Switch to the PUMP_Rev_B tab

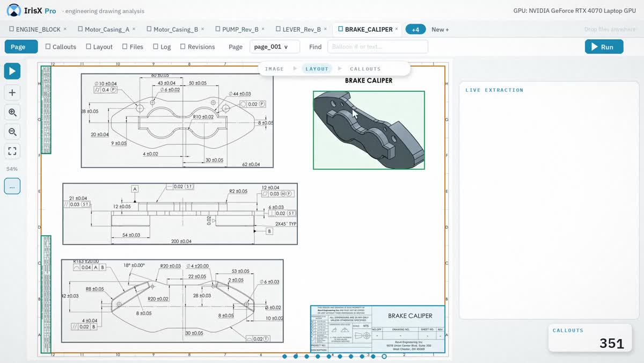point(240,30)
